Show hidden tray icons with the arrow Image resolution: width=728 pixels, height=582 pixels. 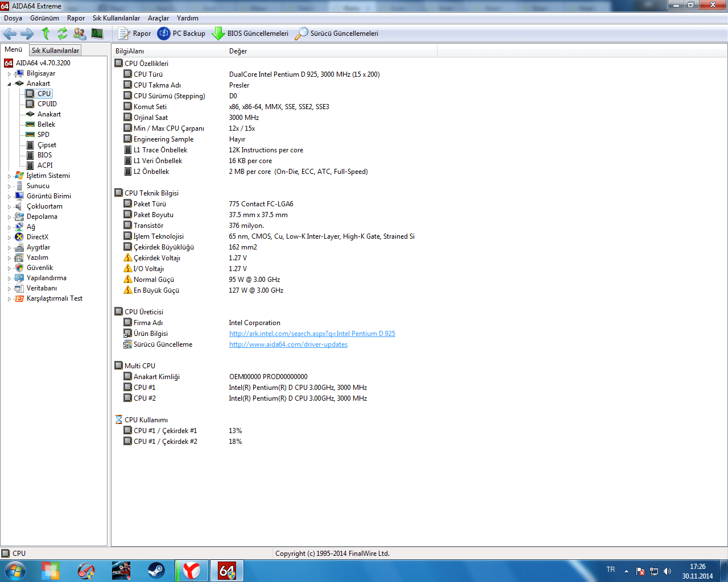626,571
